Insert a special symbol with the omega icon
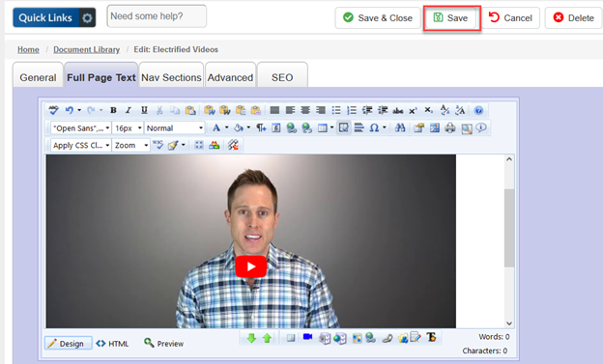The height and width of the screenshot is (364, 603). [374, 128]
